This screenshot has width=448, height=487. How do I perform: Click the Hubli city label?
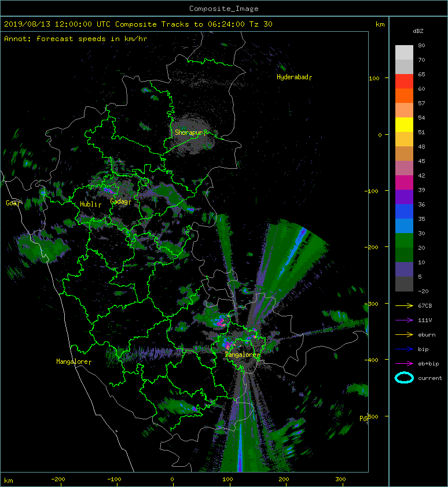(89, 204)
